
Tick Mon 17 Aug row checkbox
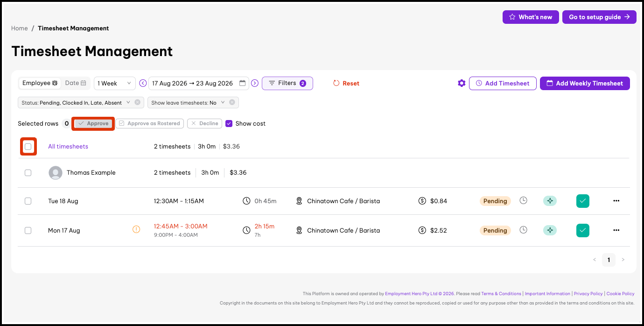(x=28, y=230)
